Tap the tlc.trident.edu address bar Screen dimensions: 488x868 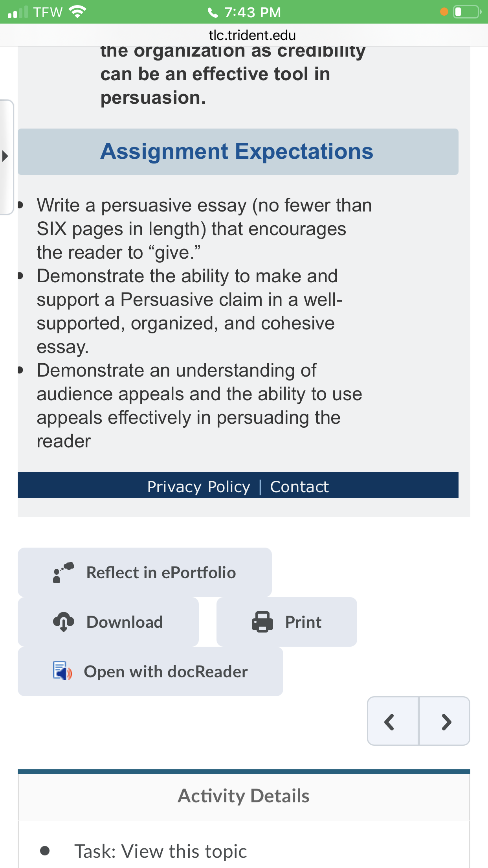coord(252,35)
